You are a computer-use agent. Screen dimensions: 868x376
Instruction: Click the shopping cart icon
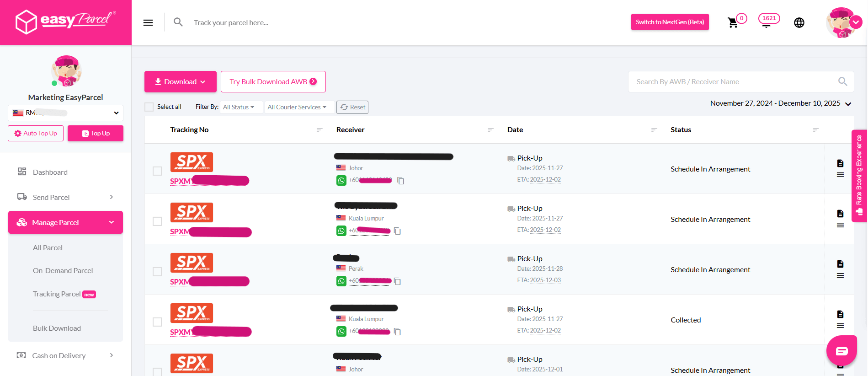pos(733,23)
